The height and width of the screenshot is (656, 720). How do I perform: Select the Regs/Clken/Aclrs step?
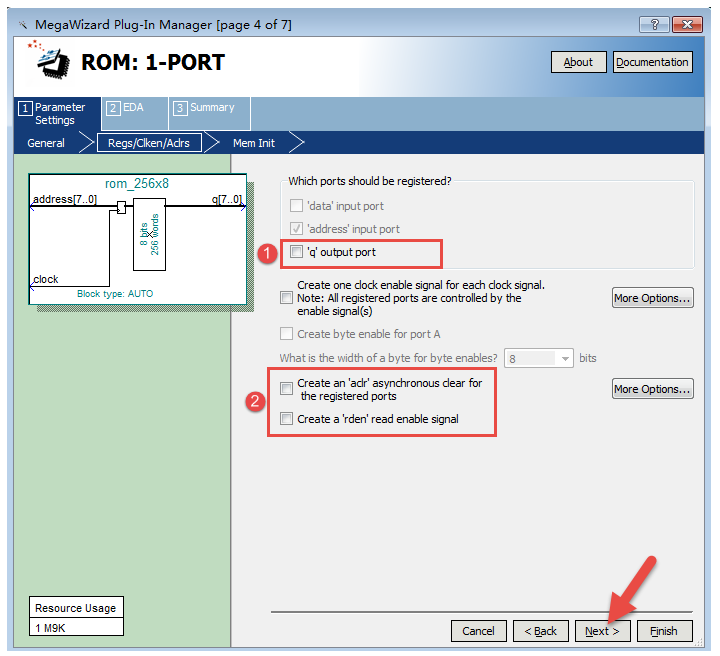point(148,143)
